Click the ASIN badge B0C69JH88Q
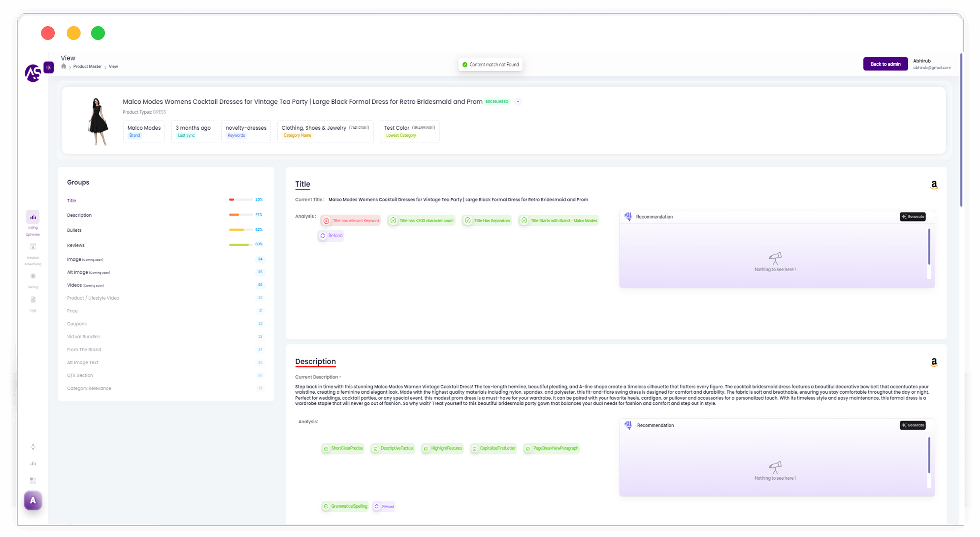The image size is (980, 537). [497, 102]
